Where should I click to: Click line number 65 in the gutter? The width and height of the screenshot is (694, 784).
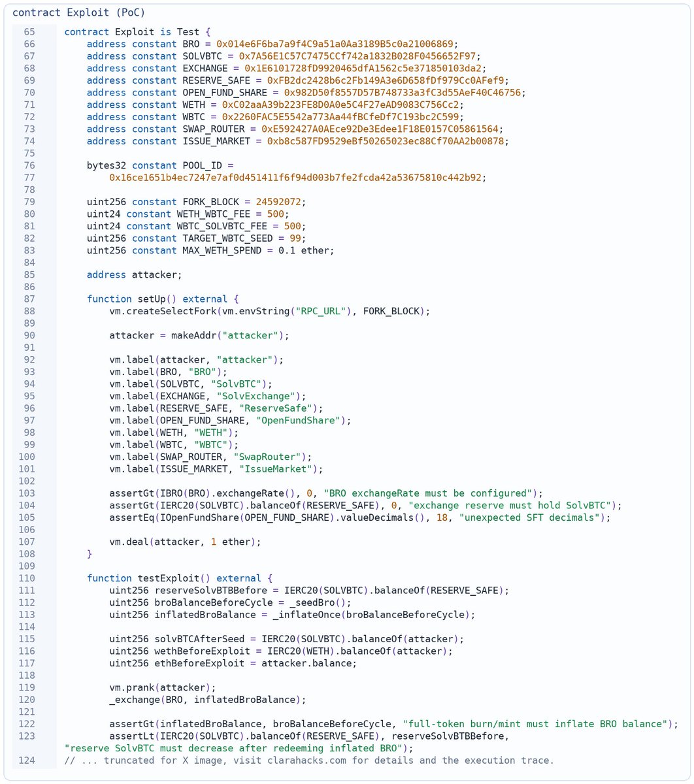29,31
